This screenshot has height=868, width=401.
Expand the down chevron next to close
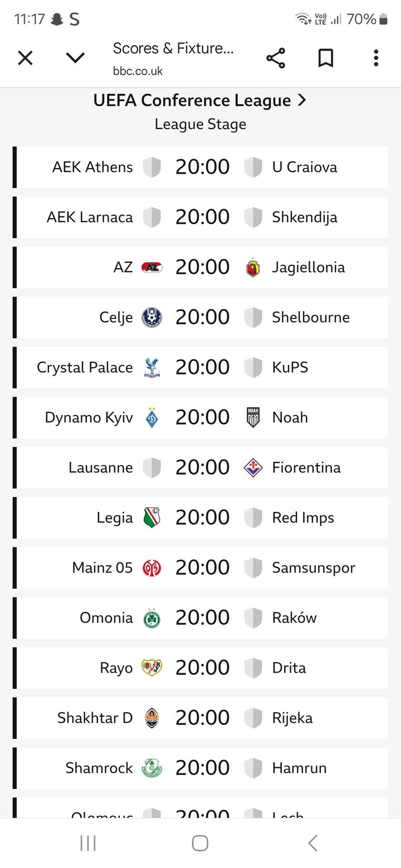tap(75, 58)
